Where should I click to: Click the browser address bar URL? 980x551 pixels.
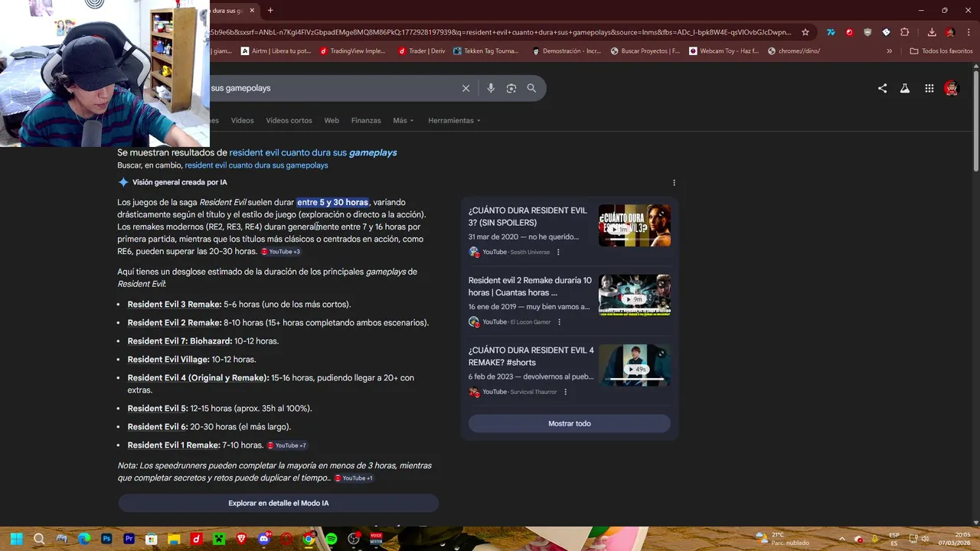click(x=501, y=32)
